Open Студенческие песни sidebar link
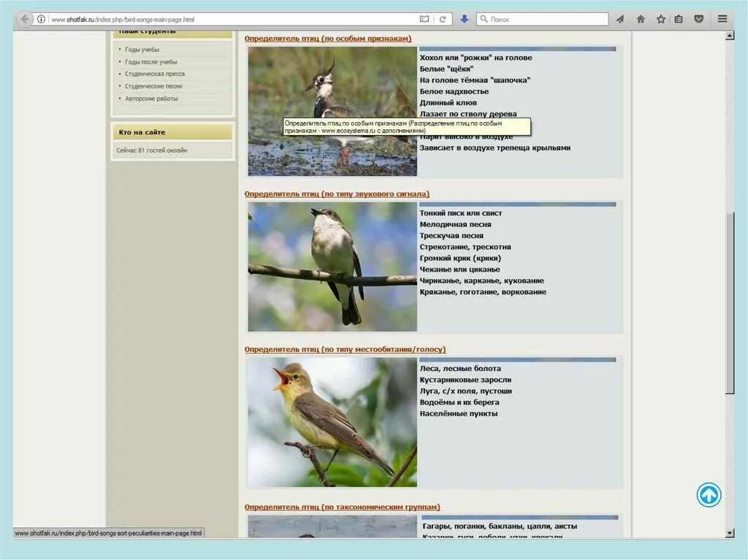The height and width of the screenshot is (560, 748). [x=153, y=86]
